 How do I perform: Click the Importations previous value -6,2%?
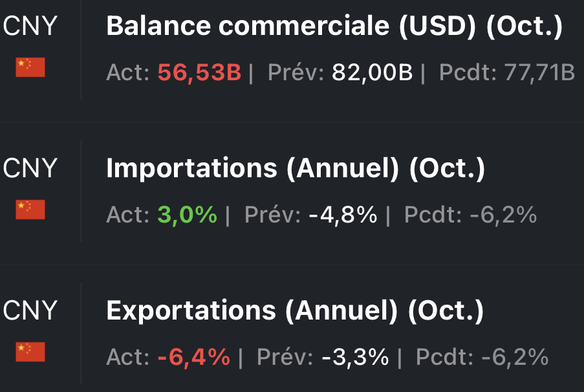[x=503, y=215]
